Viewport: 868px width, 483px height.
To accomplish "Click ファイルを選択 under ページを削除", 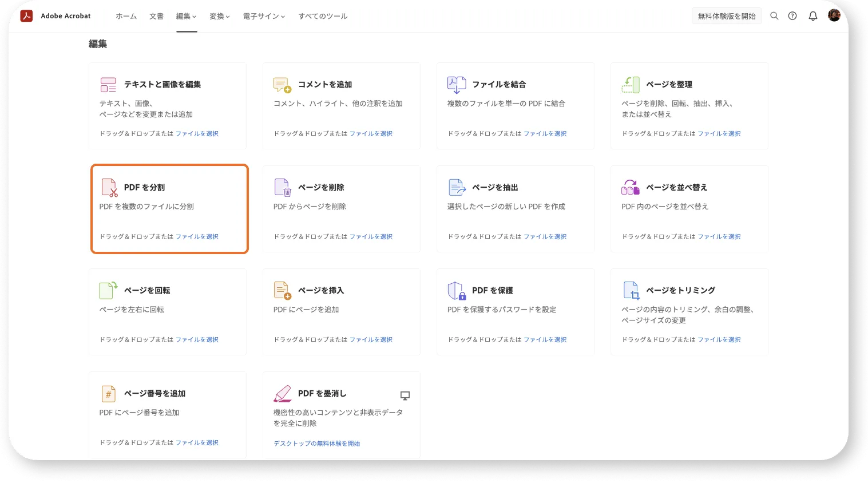I will tap(371, 236).
